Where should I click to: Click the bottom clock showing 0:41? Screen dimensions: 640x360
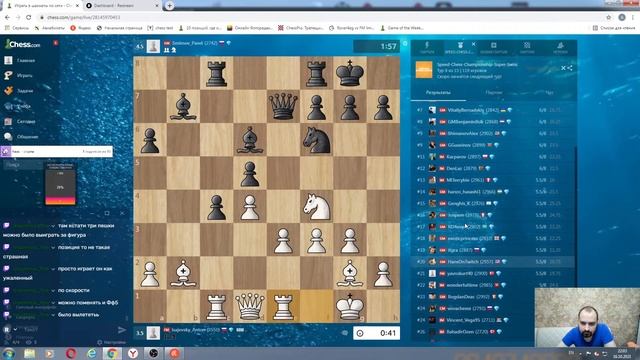point(376,333)
